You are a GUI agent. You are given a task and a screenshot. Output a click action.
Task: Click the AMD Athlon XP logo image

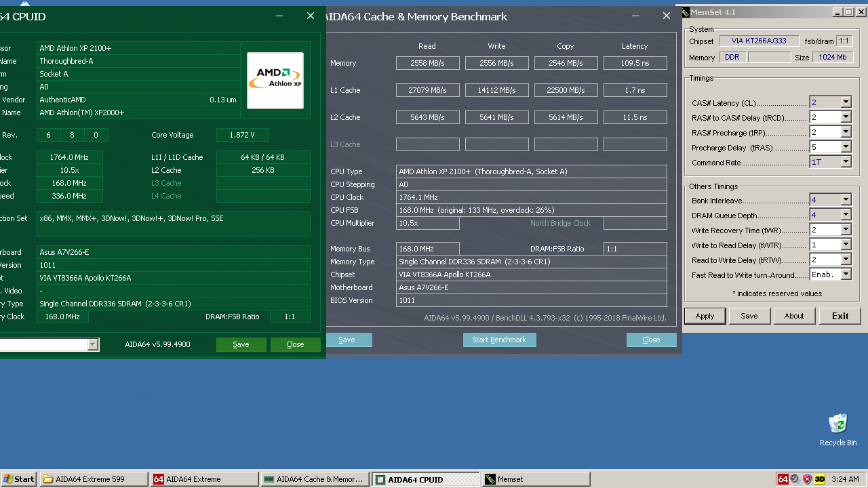[x=275, y=80]
